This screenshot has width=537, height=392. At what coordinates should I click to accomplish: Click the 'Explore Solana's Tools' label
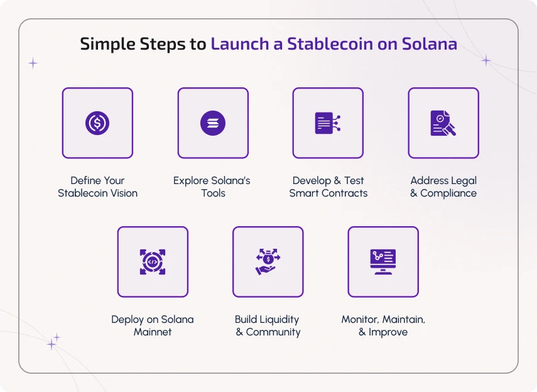click(212, 187)
